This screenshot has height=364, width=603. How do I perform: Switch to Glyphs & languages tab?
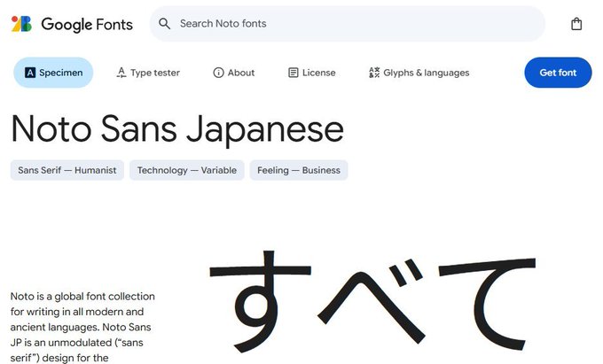[419, 73]
